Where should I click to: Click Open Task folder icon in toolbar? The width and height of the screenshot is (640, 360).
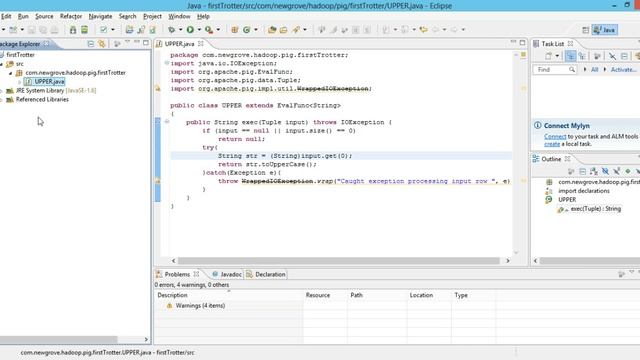(x=283, y=29)
